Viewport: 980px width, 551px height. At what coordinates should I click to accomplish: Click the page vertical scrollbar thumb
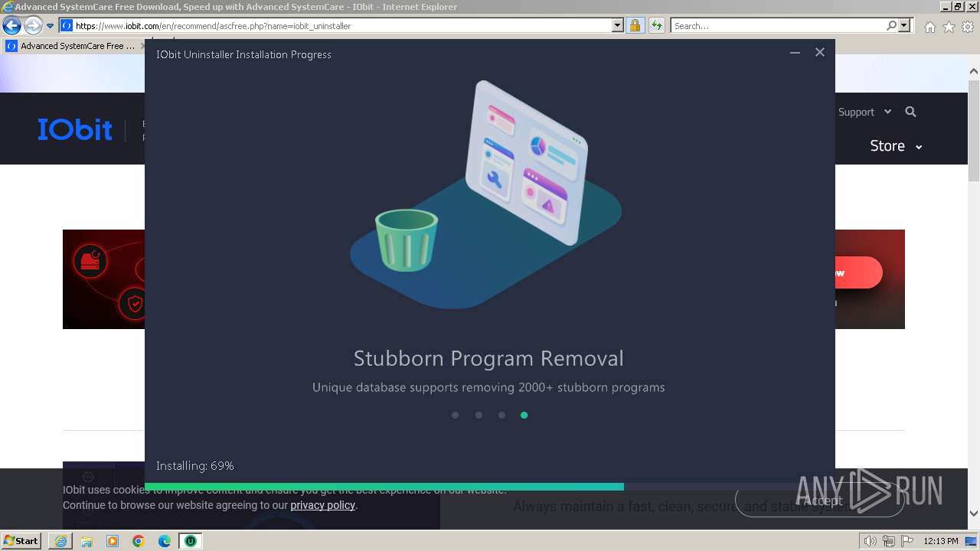974,130
